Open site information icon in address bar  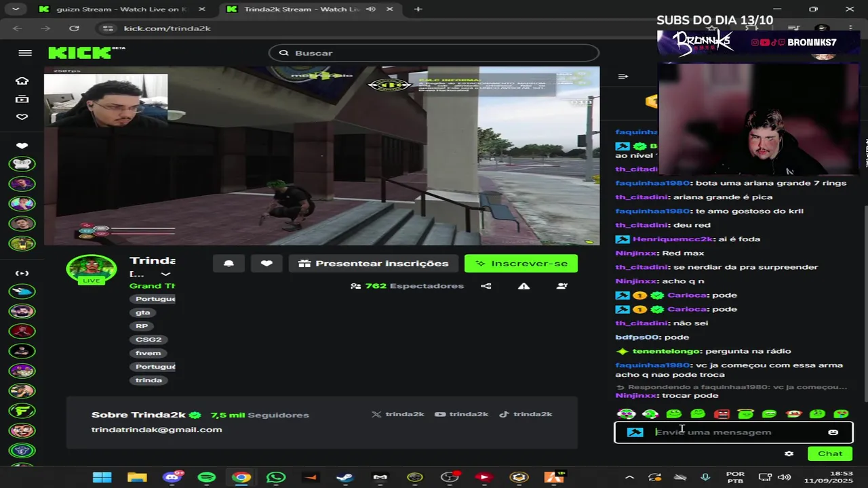(107, 28)
